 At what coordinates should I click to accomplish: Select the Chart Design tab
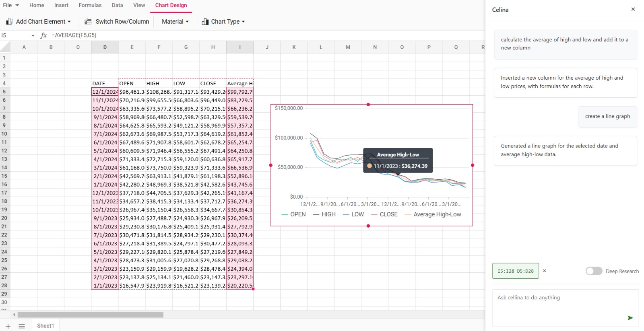[171, 5]
